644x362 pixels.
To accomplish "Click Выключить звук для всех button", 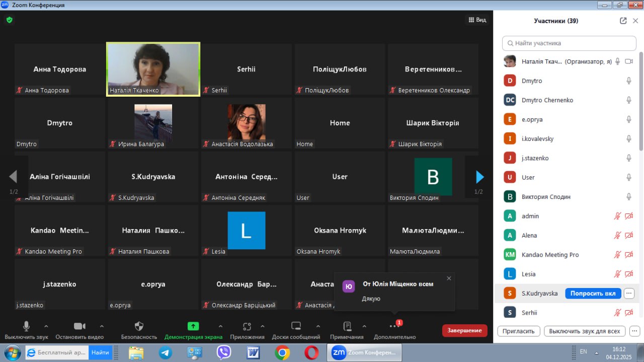I will pos(584,331).
